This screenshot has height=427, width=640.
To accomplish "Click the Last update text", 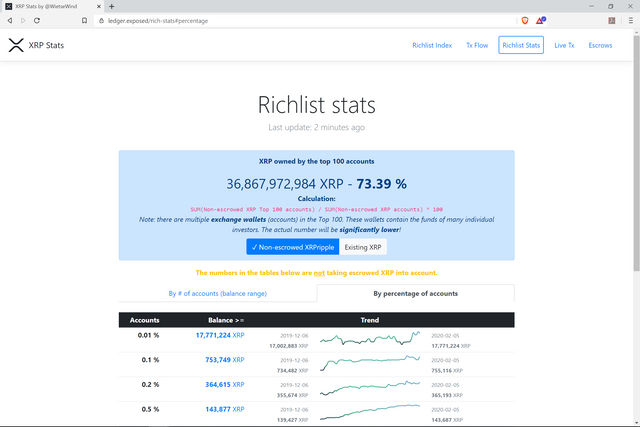I will coord(317,127).
